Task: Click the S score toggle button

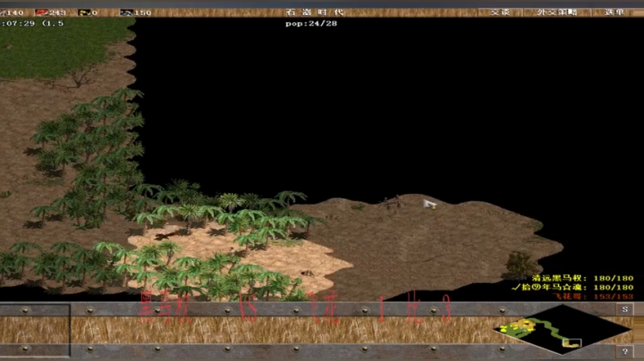Action: point(624,309)
